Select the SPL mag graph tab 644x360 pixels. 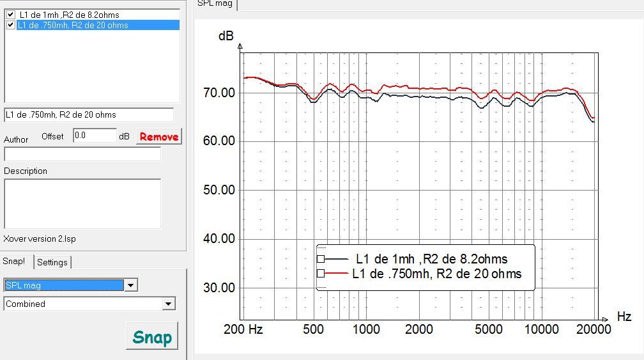215,4
